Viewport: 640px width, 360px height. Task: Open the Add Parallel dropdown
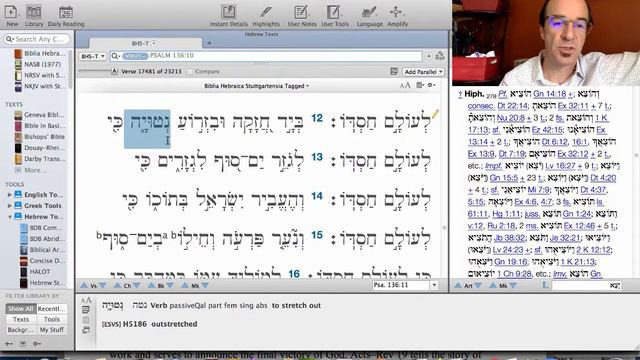pos(423,71)
